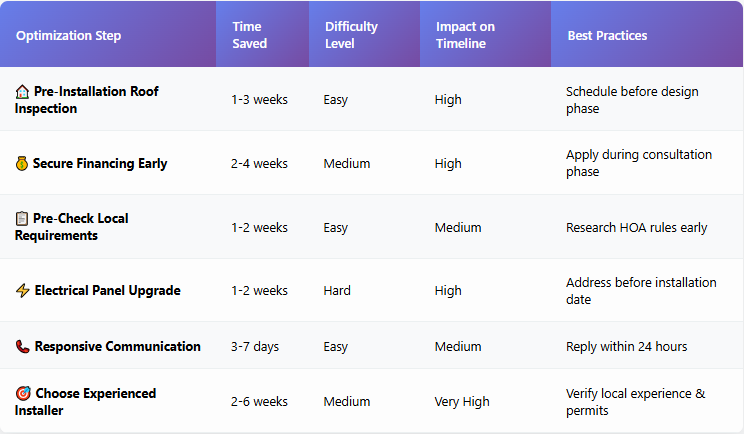Select the Time Saved column header

click(250, 35)
